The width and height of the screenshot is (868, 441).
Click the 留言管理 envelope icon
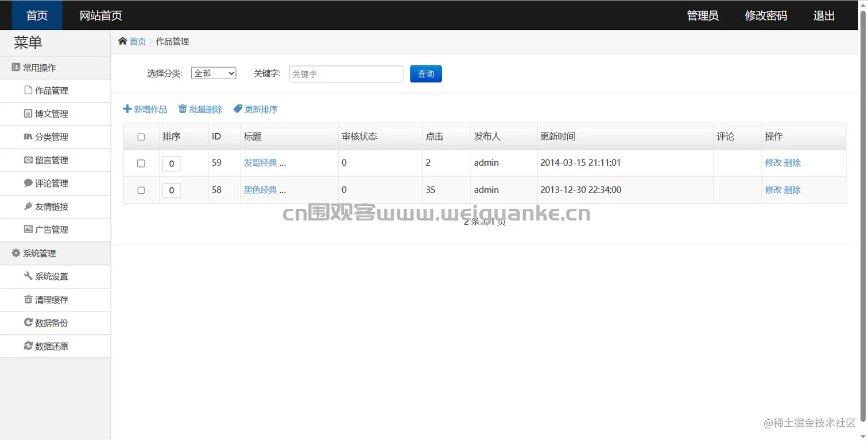28,160
